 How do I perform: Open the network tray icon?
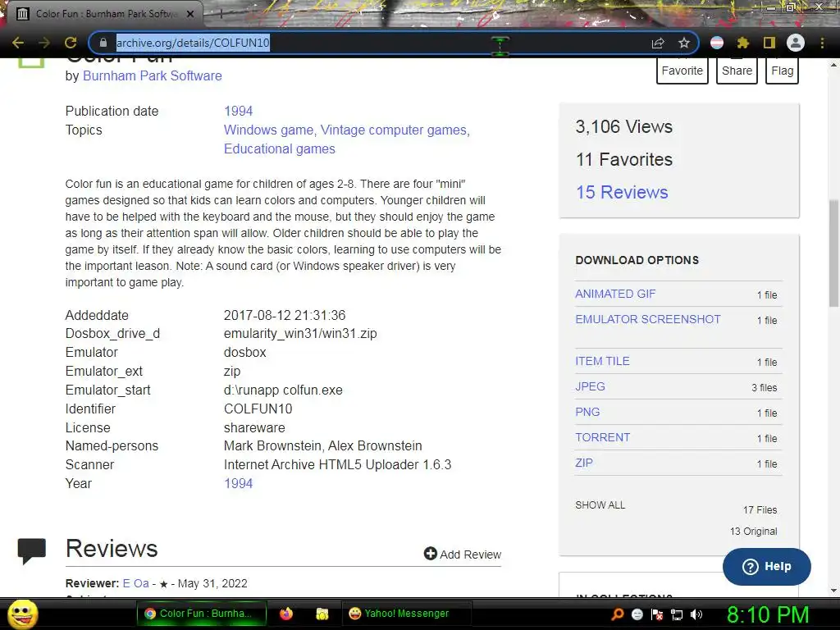coord(677,614)
